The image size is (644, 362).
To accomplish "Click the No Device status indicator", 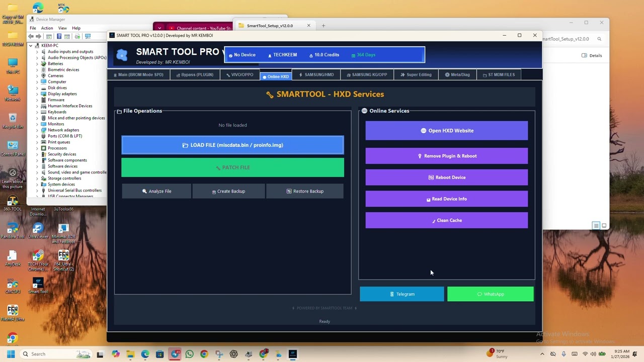I will pos(242,55).
